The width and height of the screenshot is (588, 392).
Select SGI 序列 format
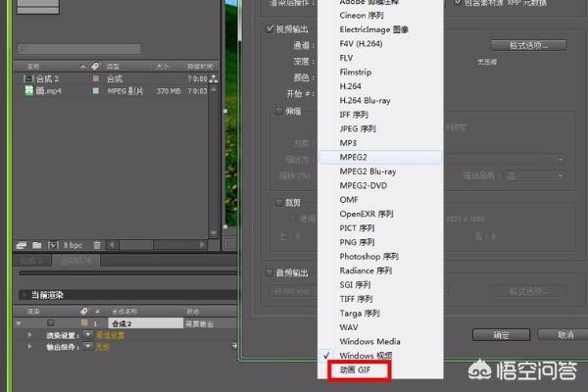pos(355,285)
